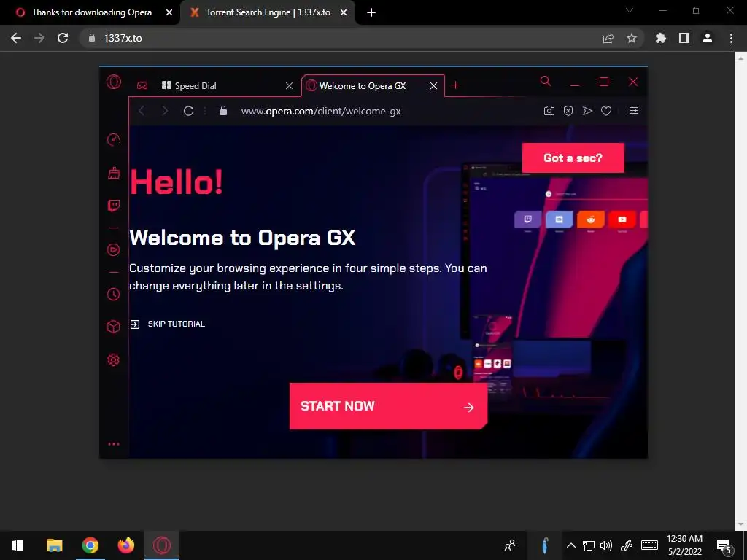The image size is (747, 560).
Task: Click the YouTube speed dial tile
Action: [622, 219]
